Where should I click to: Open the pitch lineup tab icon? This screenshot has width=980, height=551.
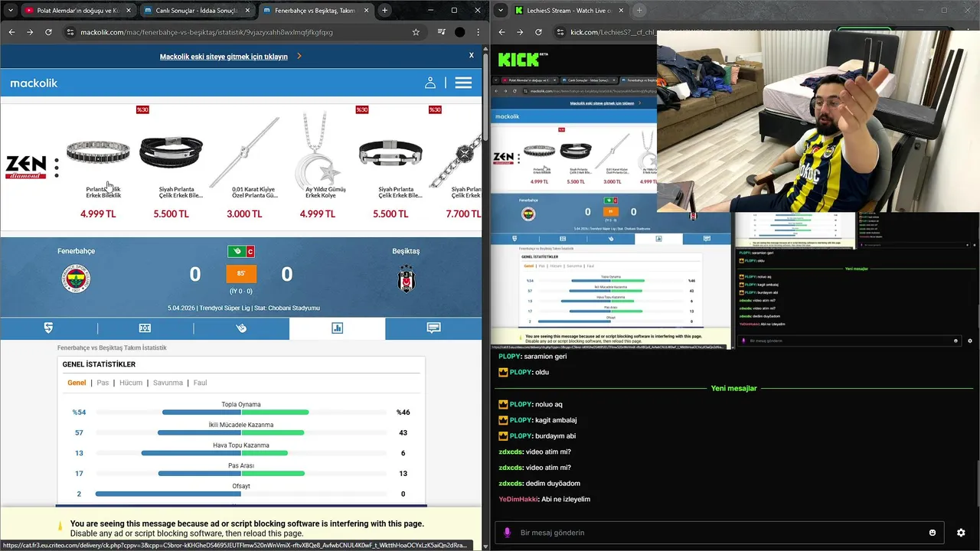coord(145,328)
